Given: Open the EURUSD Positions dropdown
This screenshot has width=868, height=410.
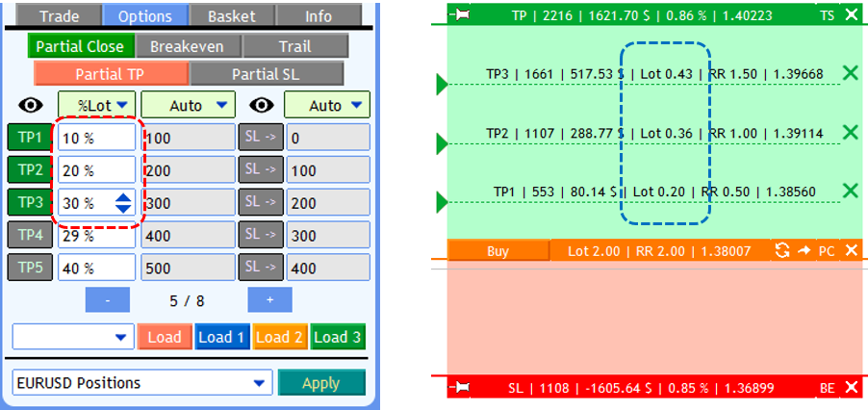Looking at the screenshot, I should point(142,382).
